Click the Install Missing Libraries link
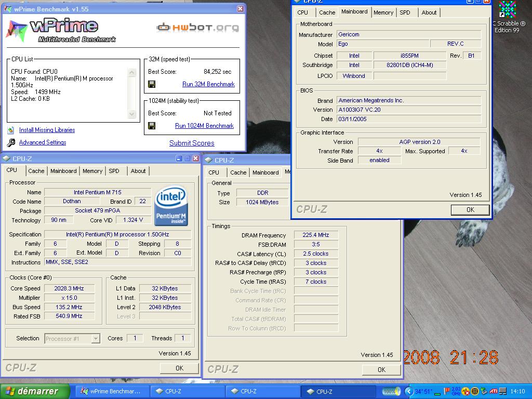 [x=47, y=130]
